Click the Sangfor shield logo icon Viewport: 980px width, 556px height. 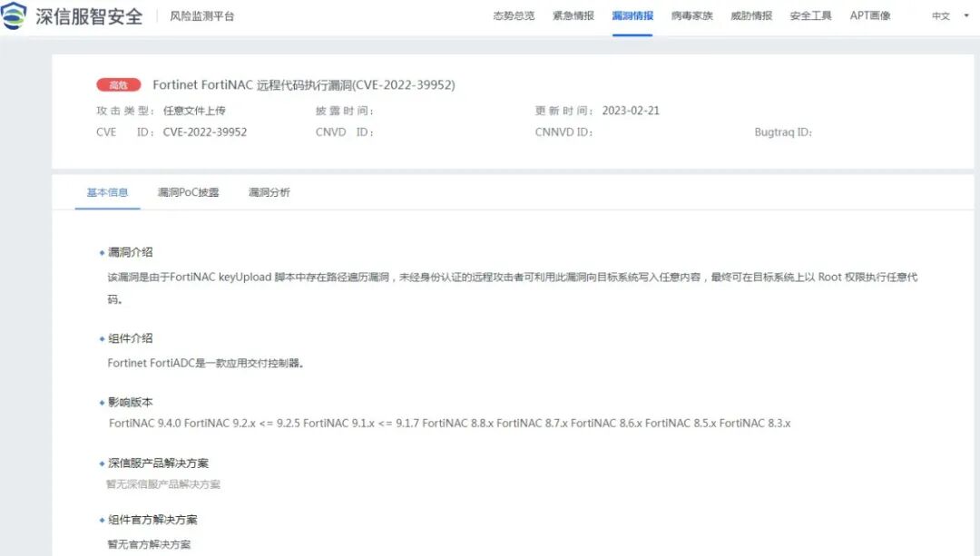click(13, 15)
